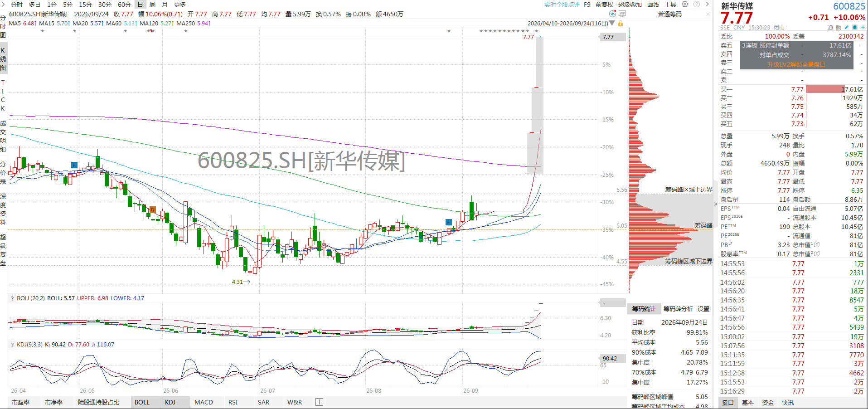868x409 pixels.
Task: Open the 画线 drawing tools menu
Action: (653, 5)
